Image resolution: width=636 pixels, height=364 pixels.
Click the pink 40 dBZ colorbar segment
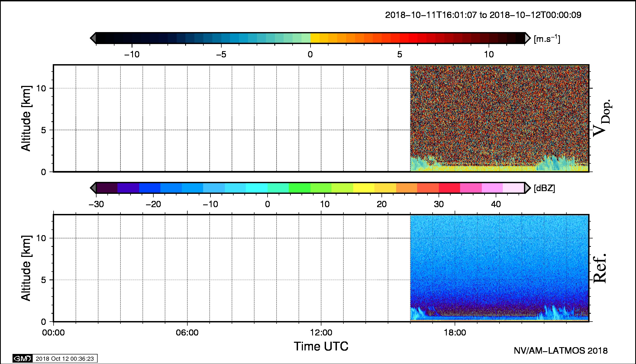tap(492, 188)
